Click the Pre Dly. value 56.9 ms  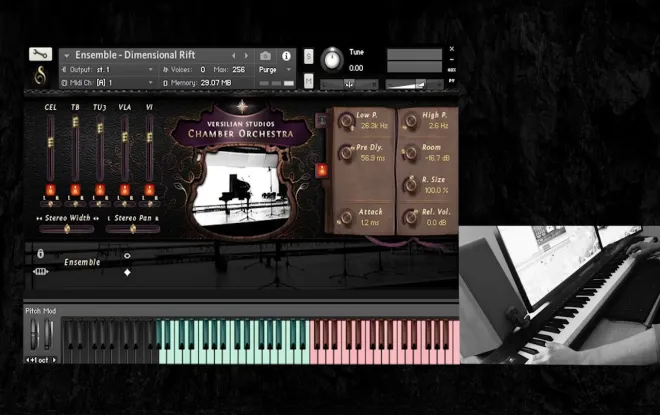click(373, 158)
